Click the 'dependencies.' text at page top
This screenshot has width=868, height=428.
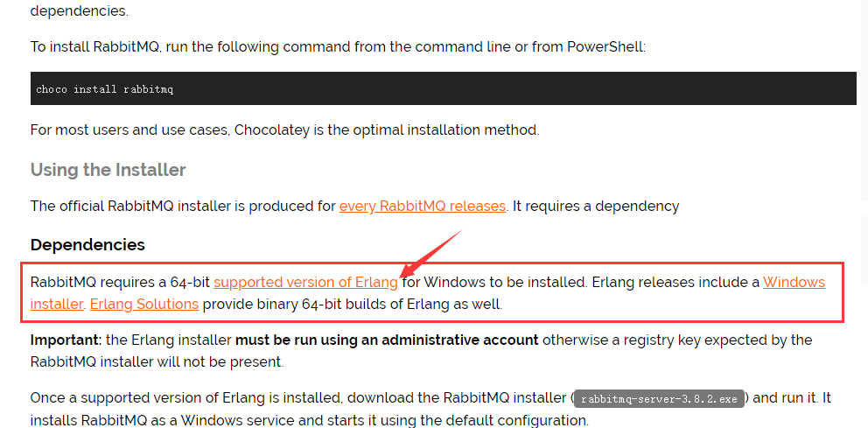[80, 11]
